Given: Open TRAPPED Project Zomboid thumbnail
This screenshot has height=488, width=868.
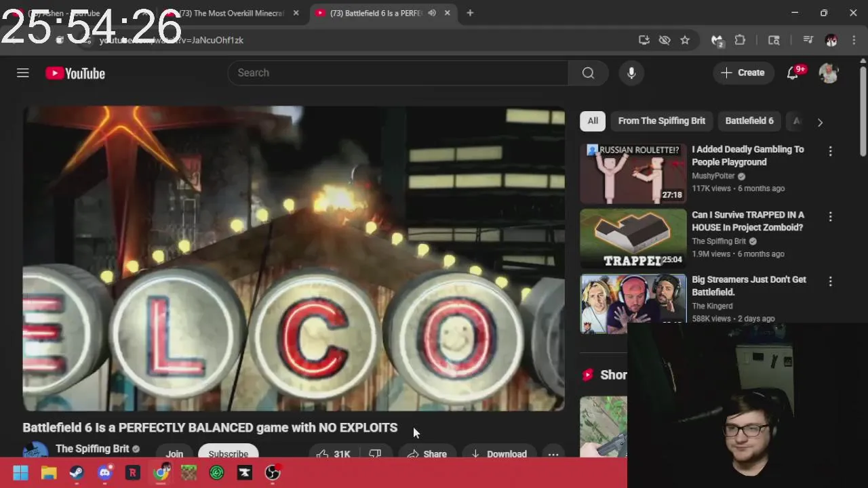Looking at the screenshot, I should point(633,239).
